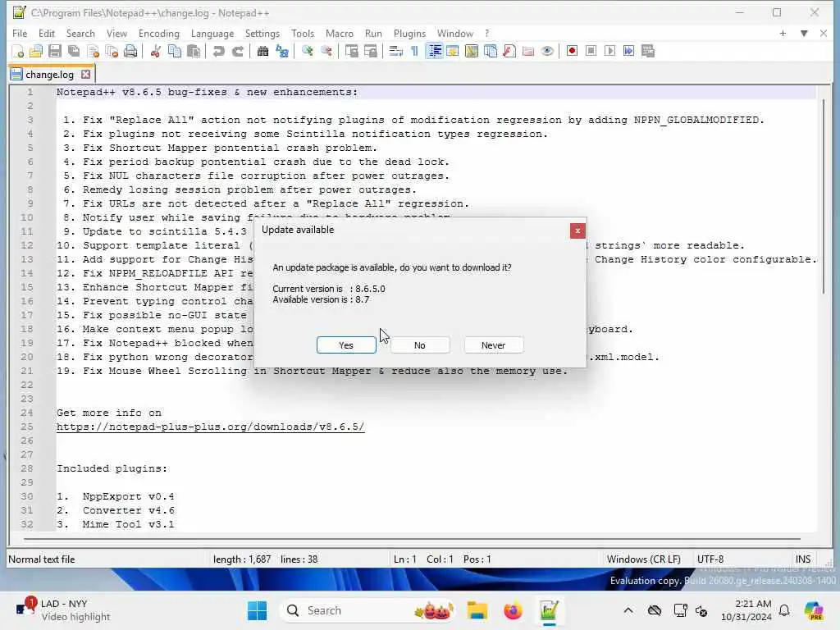Toggle the Word wrap toolbar icon
This screenshot has width=840, height=630.
396,52
